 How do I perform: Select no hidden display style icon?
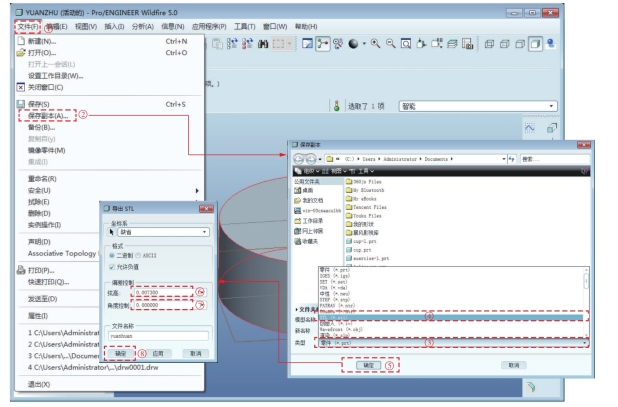(520, 44)
